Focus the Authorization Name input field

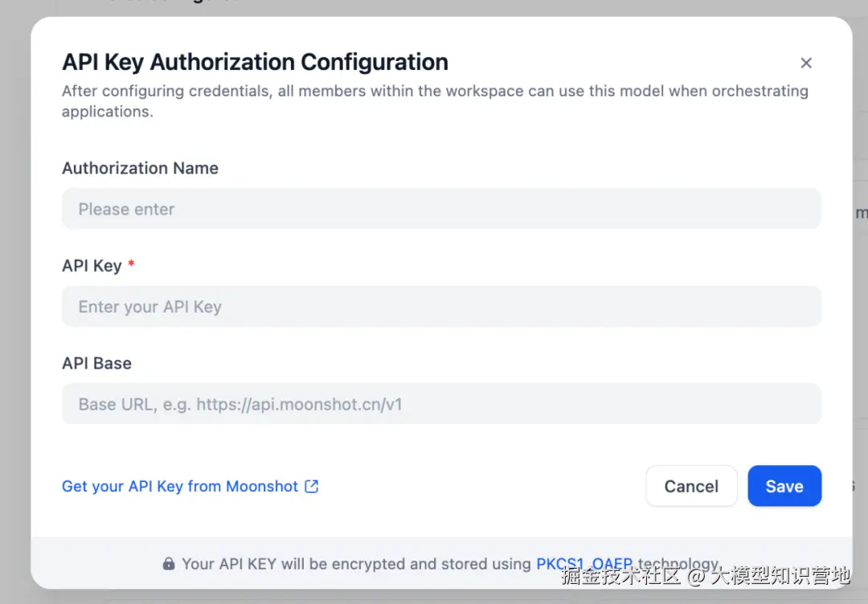tap(441, 209)
